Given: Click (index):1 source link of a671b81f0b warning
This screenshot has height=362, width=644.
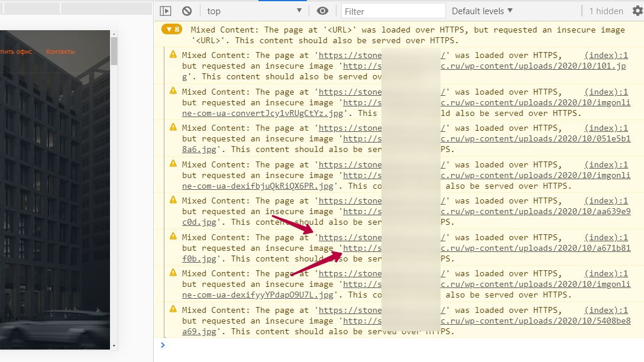Looking at the screenshot, I should click(606, 237).
